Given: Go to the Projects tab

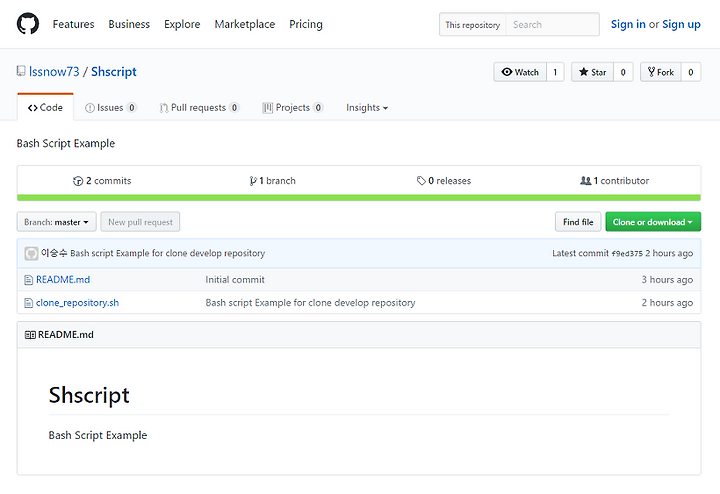Looking at the screenshot, I should pyautogui.click(x=292, y=107).
